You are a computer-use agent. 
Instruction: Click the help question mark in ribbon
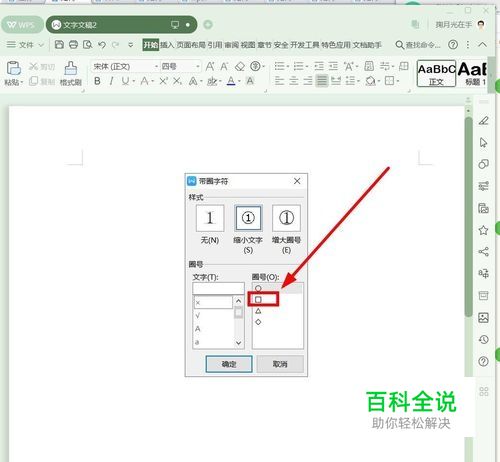(453, 44)
